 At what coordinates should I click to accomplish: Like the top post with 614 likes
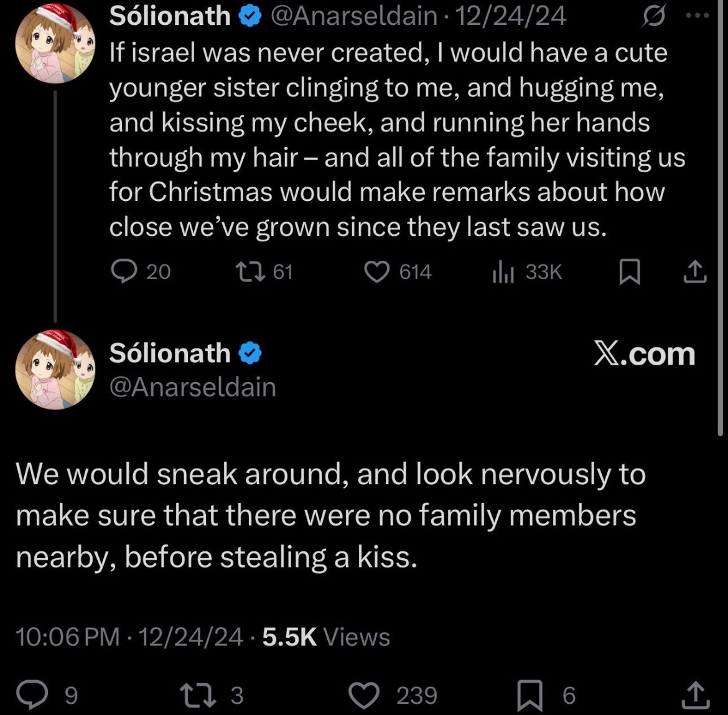click(x=376, y=272)
